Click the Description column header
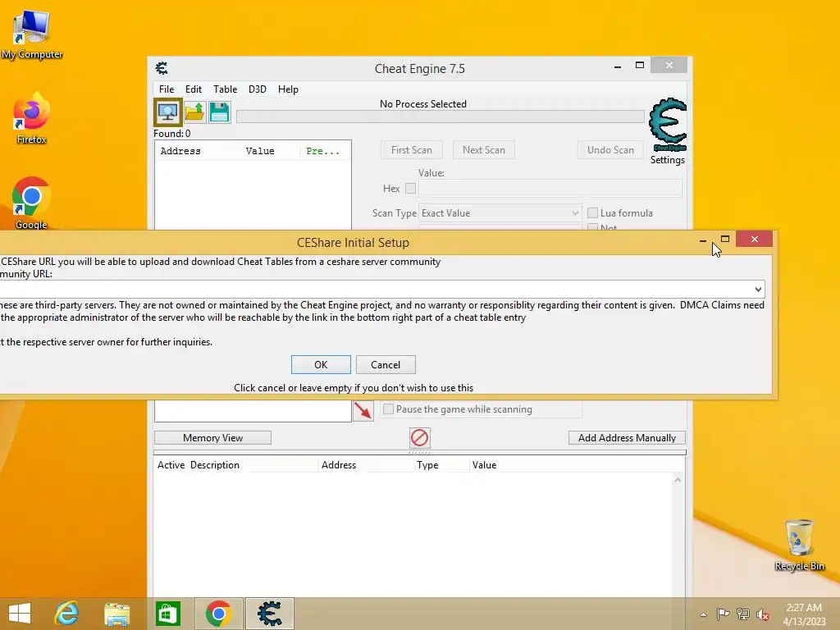This screenshot has height=630, width=840. coord(215,465)
